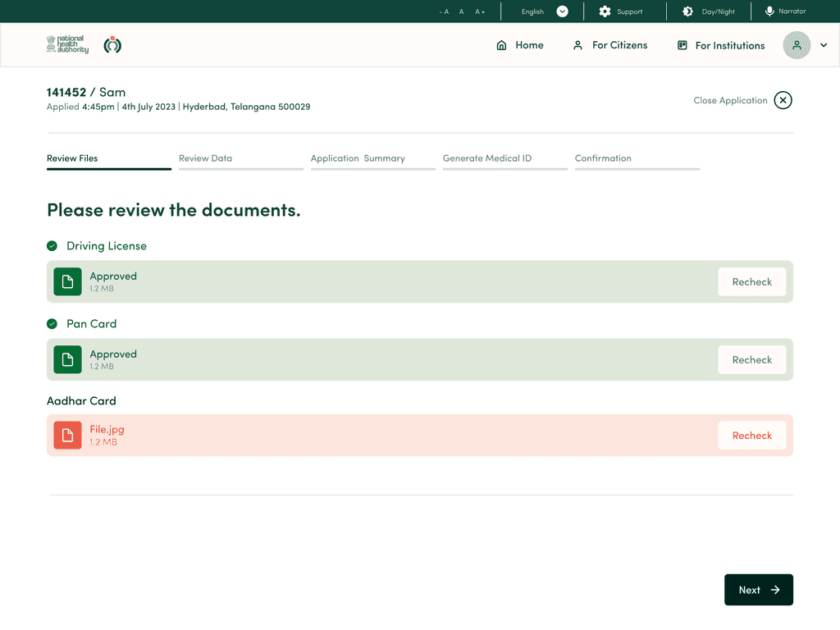Click the Driving License green check icon
The width and height of the screenshot is (840, 630).
[x=52, y=246]
